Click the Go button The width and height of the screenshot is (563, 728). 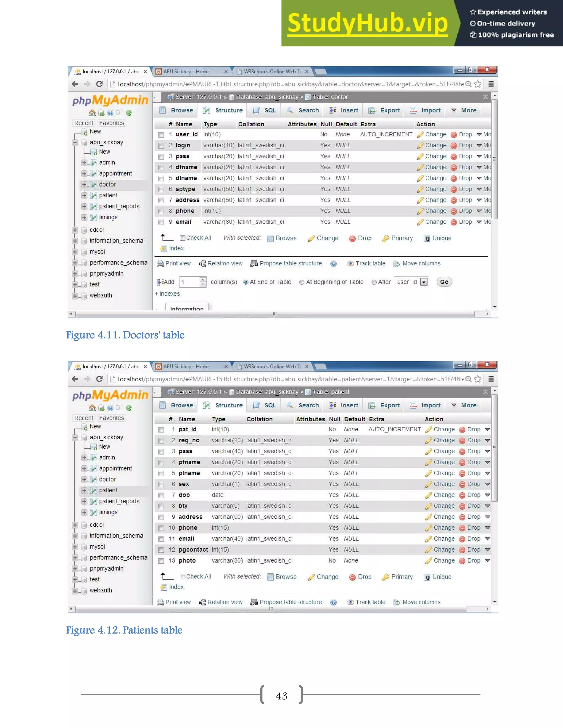[444, 282]
